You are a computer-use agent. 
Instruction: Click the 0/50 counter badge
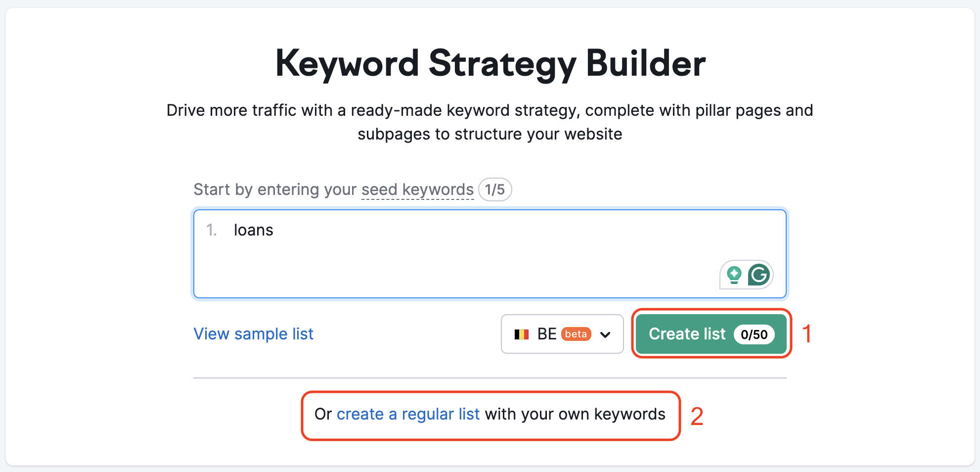(x=754, y=334)
